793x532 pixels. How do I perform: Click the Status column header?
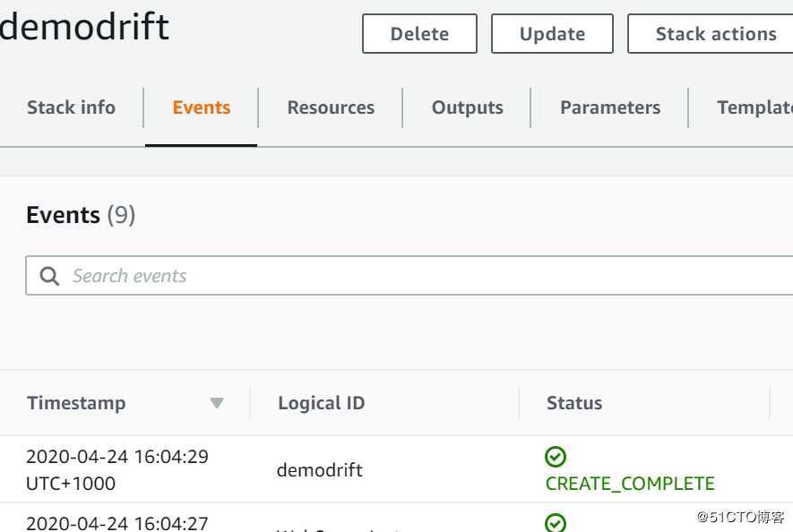574,403
